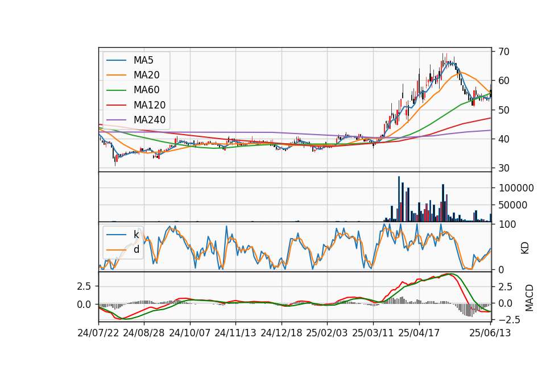This screenshot has height=392, width=546.
Task: Click the left-side 0.0 MACD axis label
Action: pos(84,305)
